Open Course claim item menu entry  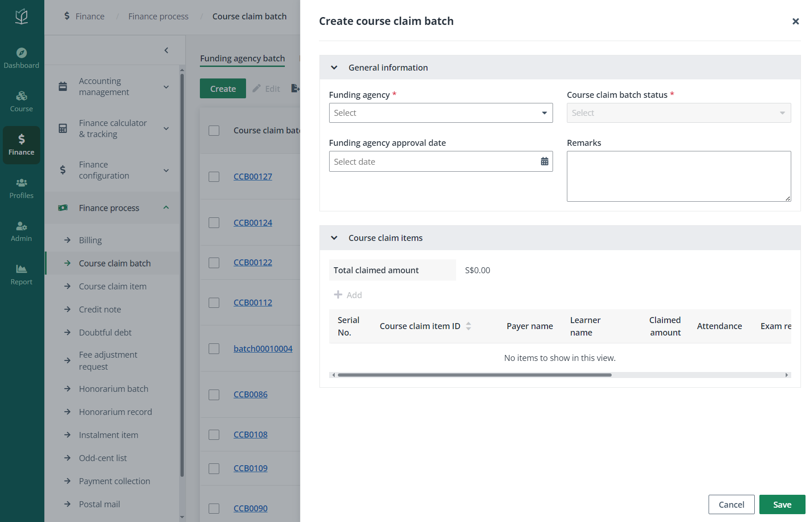pyautogui.click(x=113, y=286)
